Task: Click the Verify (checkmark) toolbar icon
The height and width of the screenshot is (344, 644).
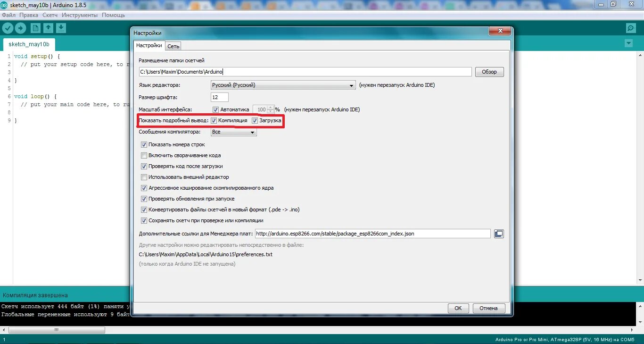Action: (x=8, y=28)
